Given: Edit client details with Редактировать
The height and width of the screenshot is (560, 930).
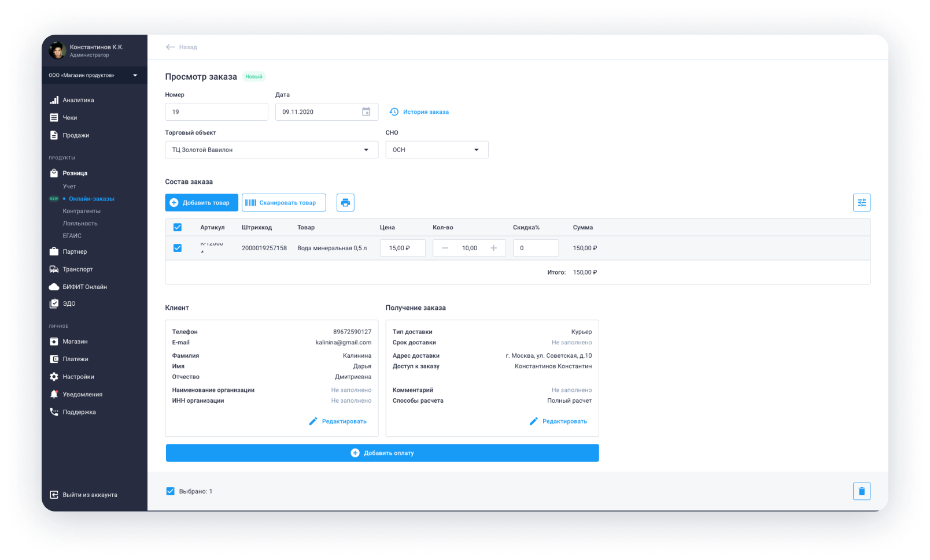Looking at the screenshot, I should pos(338,421).
